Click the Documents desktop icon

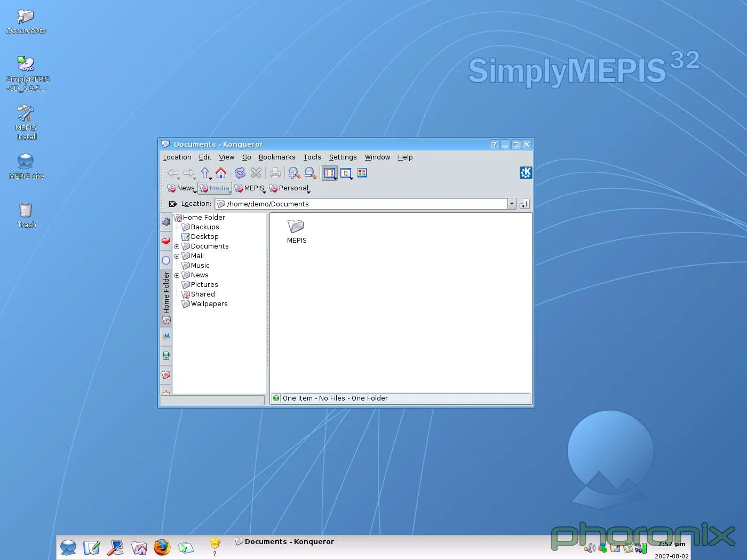pyautogui.click(x=26, y=22)
